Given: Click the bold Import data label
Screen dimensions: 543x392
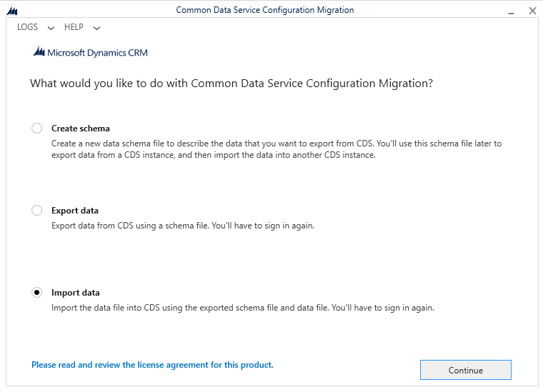Looking at the screenshot, I should click(x=76, y=293).
